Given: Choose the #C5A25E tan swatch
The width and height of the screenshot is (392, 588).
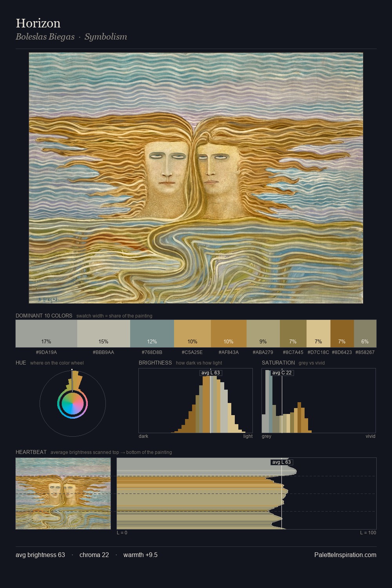Looking at the screenshot, I should (x=192, y=334).
